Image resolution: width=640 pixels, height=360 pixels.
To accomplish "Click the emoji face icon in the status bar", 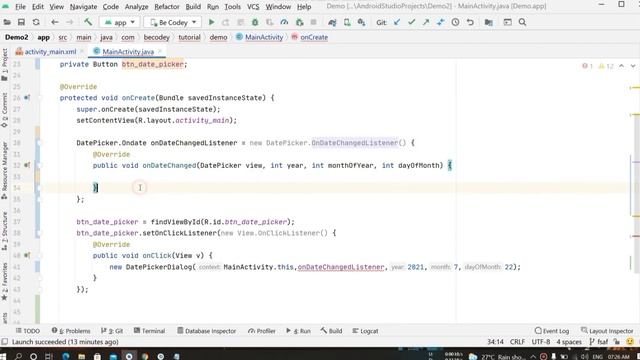I will [x=630, y=342].
